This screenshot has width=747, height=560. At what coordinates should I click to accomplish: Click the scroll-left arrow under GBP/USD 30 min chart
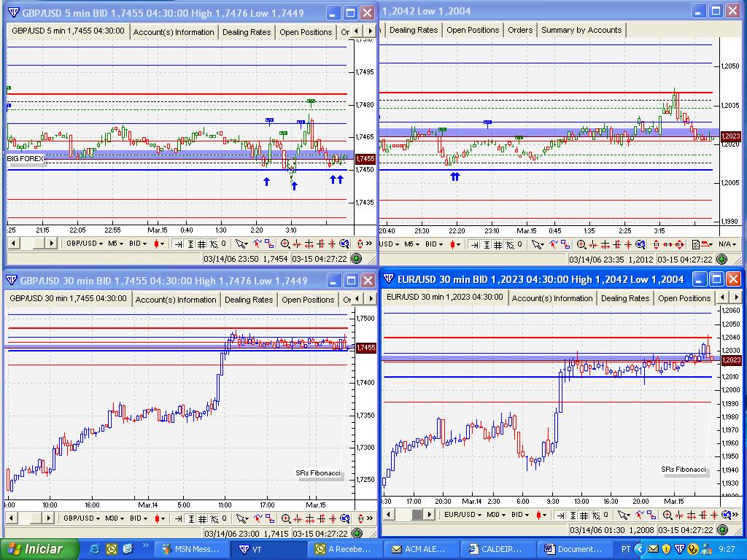tap(12, 518)
